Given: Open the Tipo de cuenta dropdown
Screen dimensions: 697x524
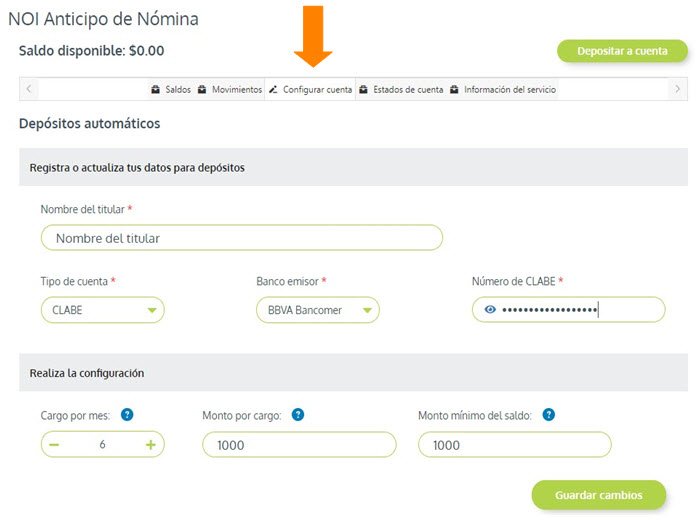Looking at the screenshot, I should point(103,310).
